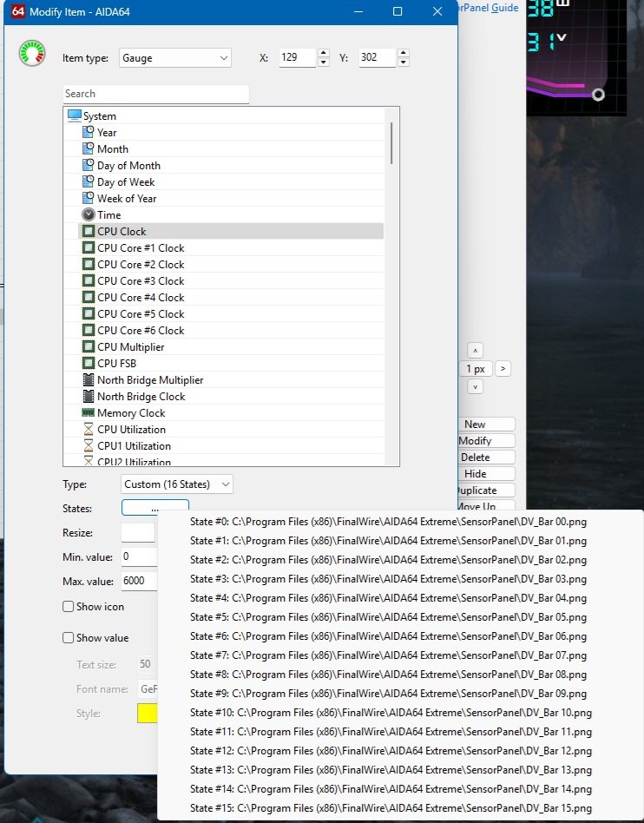
Task: Click the Search input field
Action: tap(156, 94)
